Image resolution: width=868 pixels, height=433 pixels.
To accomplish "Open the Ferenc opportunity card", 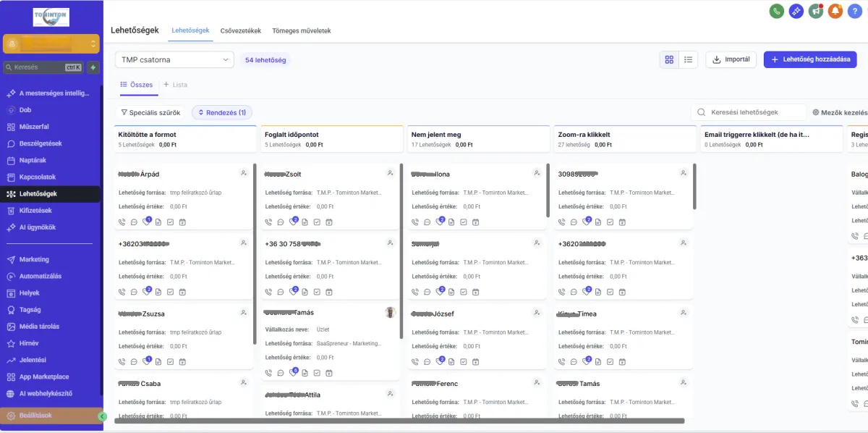I will coord(477,398).
